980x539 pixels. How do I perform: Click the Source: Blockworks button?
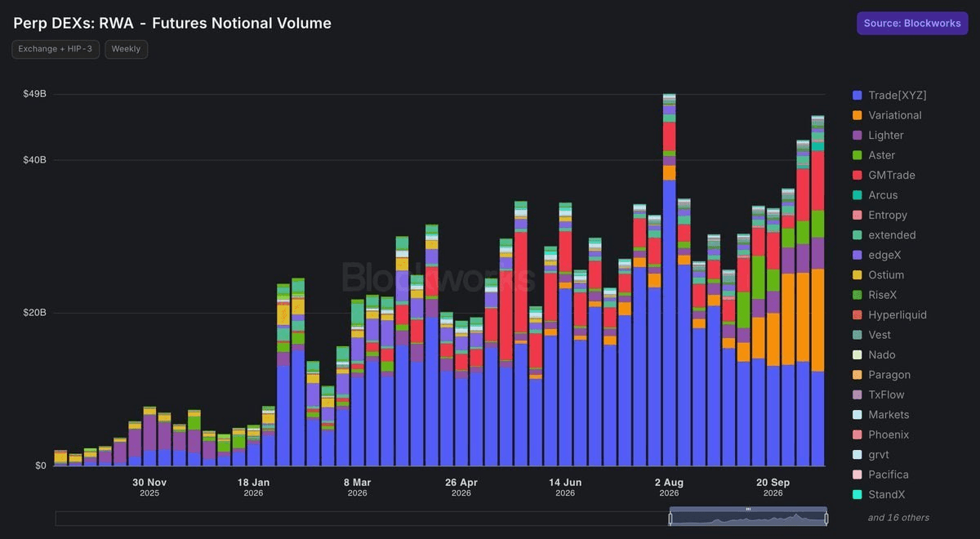(x=912, y=23)
